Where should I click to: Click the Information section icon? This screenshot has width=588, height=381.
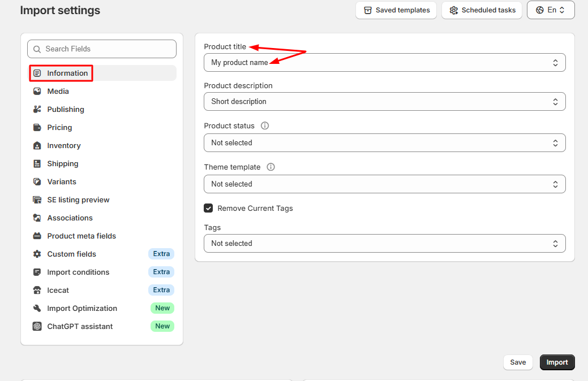pos(37,73)
